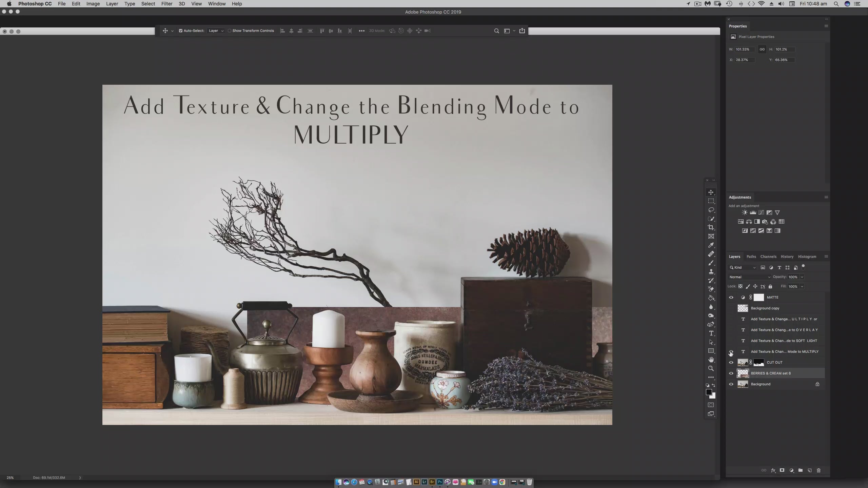868x488 pixels.
Task: Open the blending mode Normal dropdown
Action: pyautogui.click(x=749, y=277)
